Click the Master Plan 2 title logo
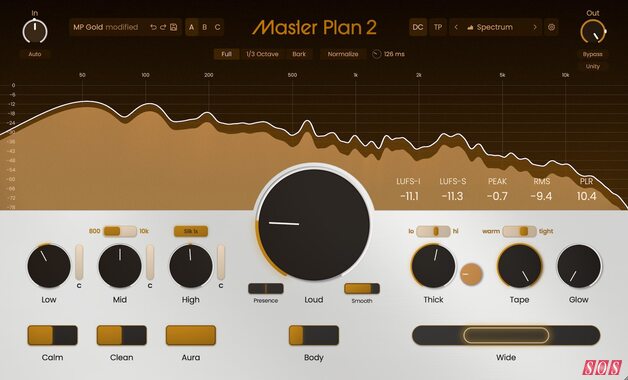This screenshot has height=380, width=628. point(314,28)
